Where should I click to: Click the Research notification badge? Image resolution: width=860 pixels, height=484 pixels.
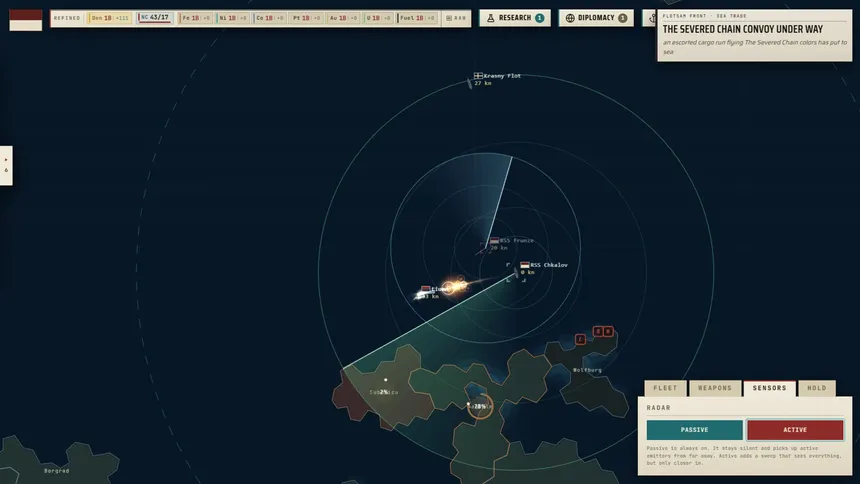coord(540,18)
